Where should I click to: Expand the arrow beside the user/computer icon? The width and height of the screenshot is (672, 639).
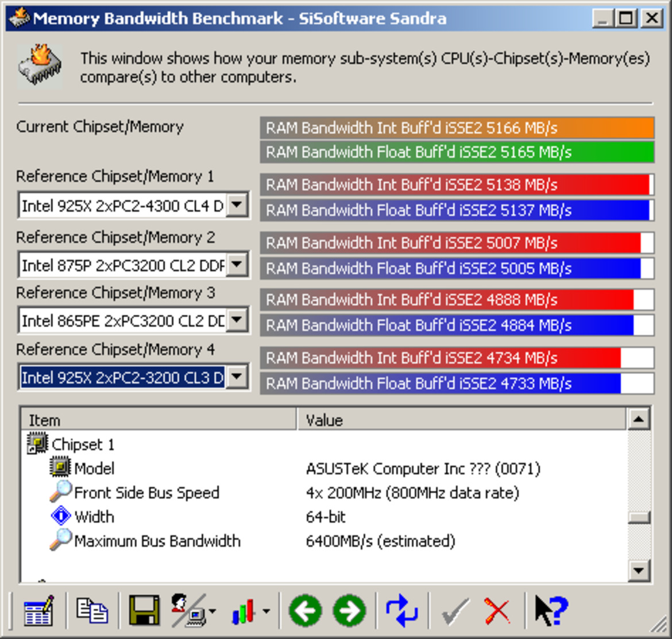[x=213, y=611]
